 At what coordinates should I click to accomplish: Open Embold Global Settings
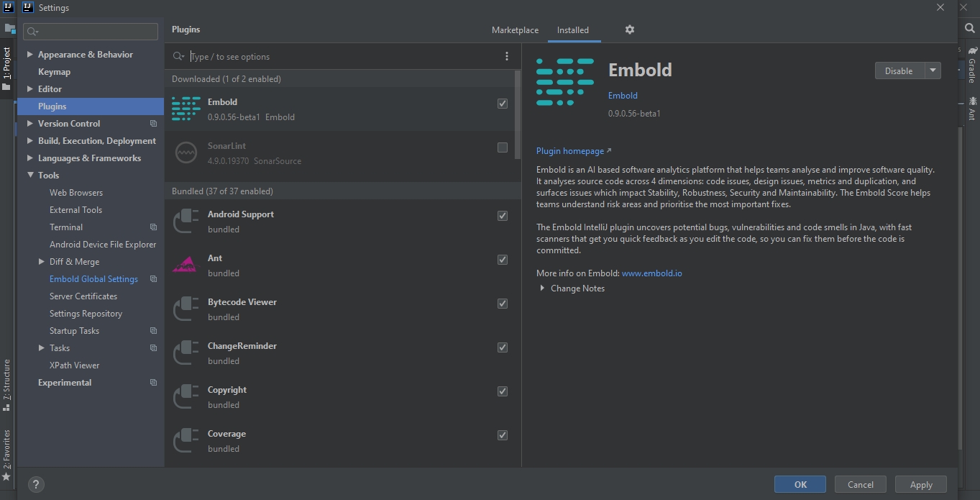tap(93, 279)
